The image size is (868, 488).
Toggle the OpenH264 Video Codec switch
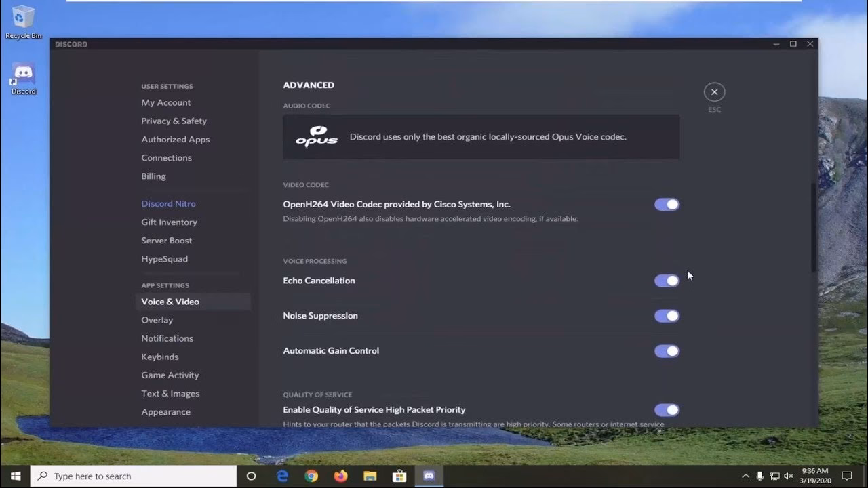(x=667, y=204)
